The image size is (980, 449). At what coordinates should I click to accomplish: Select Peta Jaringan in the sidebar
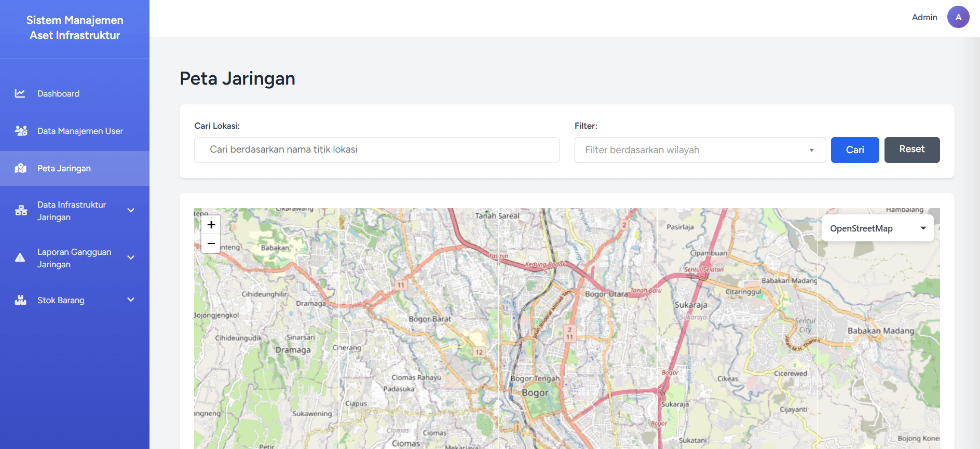(75, 168)
